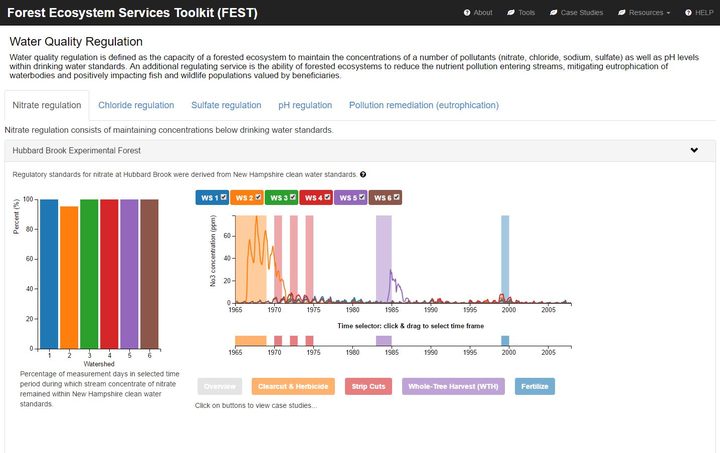This screenshot has width=720, height=453.
Task: Toggle the WS 3 checkbox
Action: click(293, 197)
